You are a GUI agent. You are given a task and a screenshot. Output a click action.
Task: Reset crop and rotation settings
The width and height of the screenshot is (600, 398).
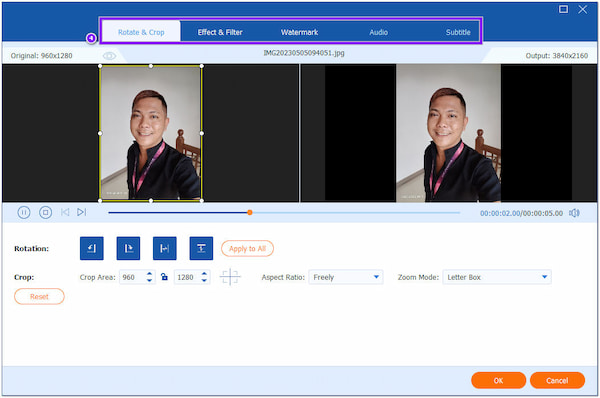39,297
